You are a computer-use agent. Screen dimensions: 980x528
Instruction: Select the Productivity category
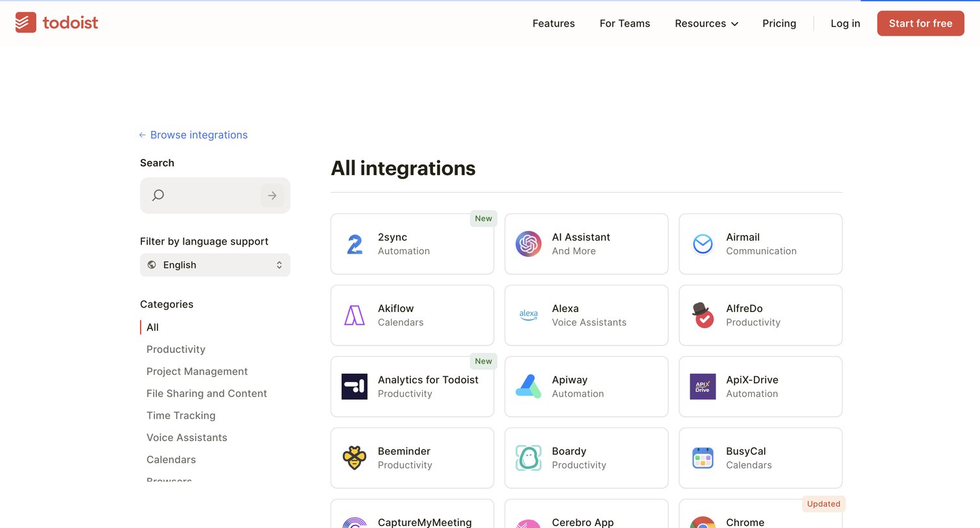[x=176, y=350]
